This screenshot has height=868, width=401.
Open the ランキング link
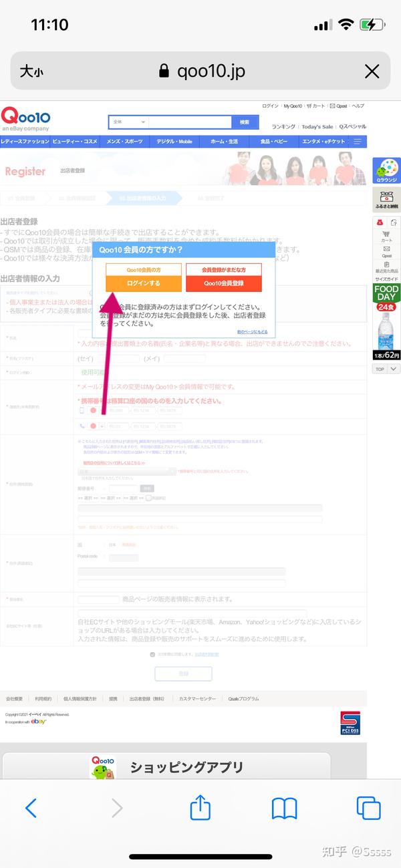point(283,127)
